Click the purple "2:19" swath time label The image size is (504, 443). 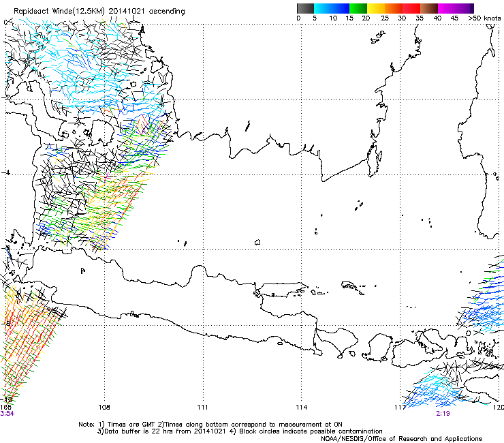[443, 414]
